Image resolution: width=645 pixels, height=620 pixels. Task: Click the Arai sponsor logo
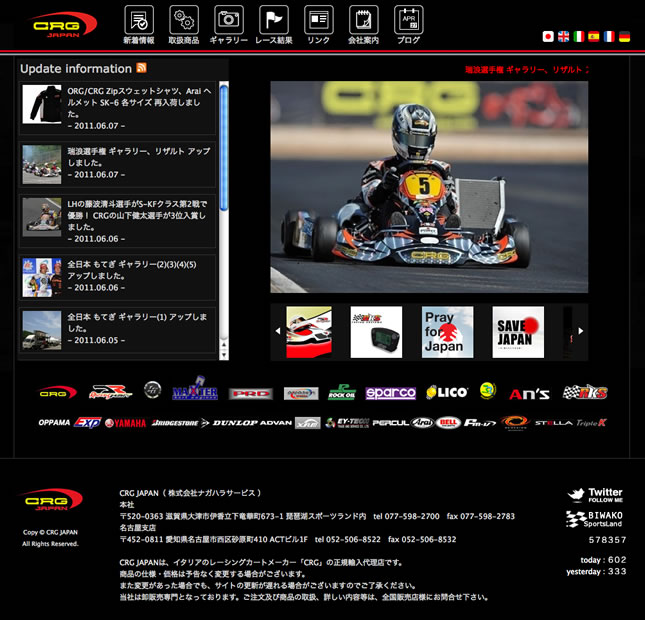click(x=423, y=423)
